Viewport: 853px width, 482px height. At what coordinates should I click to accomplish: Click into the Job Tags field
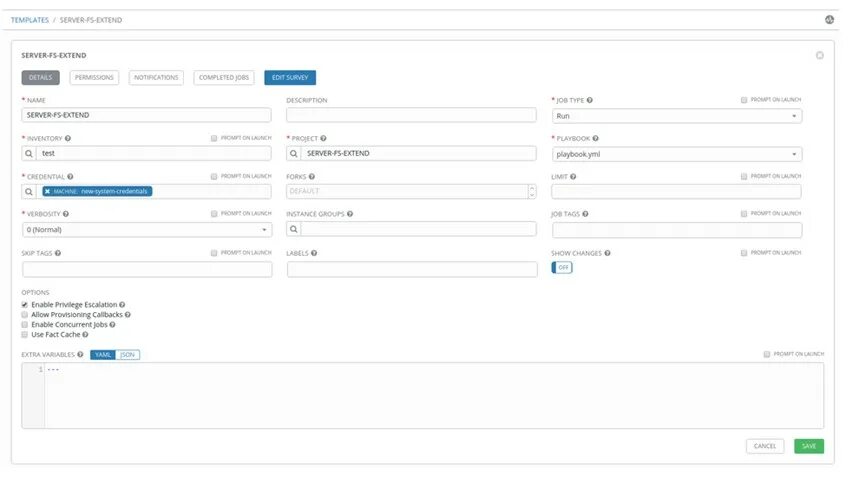click(x=677, y=230)
